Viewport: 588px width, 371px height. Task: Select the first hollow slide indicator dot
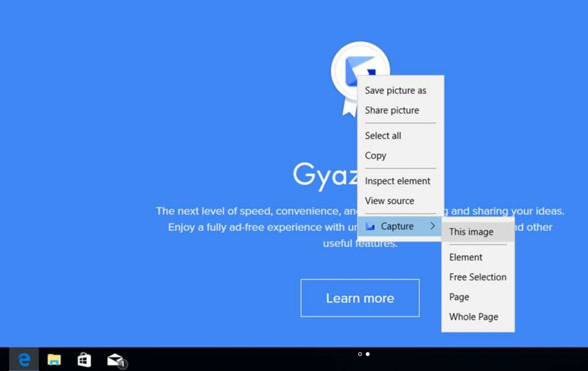pyautogui.click(x=360, y=354)
